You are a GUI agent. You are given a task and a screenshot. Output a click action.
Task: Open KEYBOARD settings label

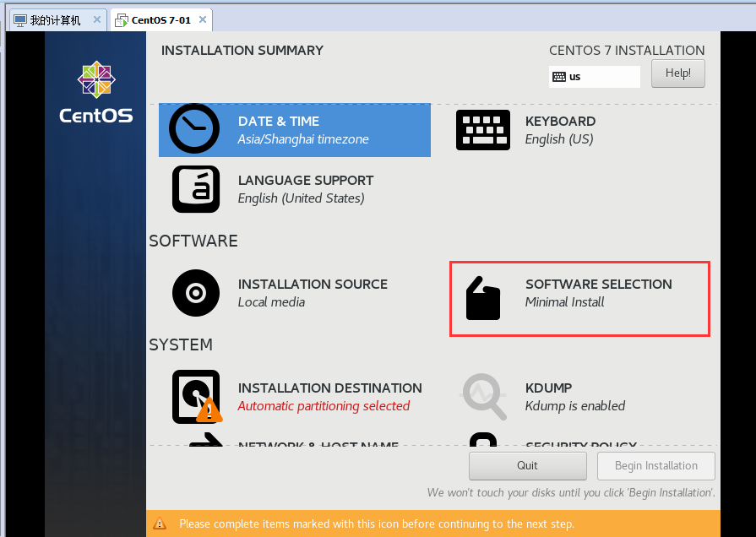(x=560, y=122)
